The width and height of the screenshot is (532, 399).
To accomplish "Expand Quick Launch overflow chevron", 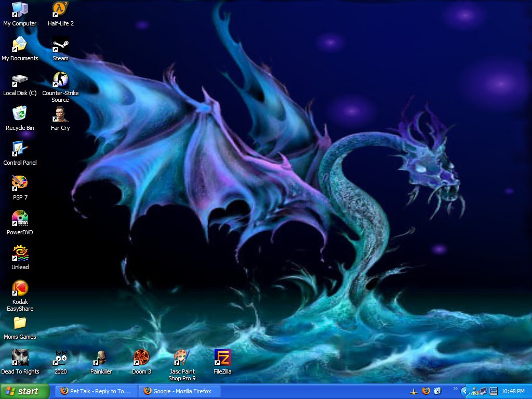I will point(456,388).
